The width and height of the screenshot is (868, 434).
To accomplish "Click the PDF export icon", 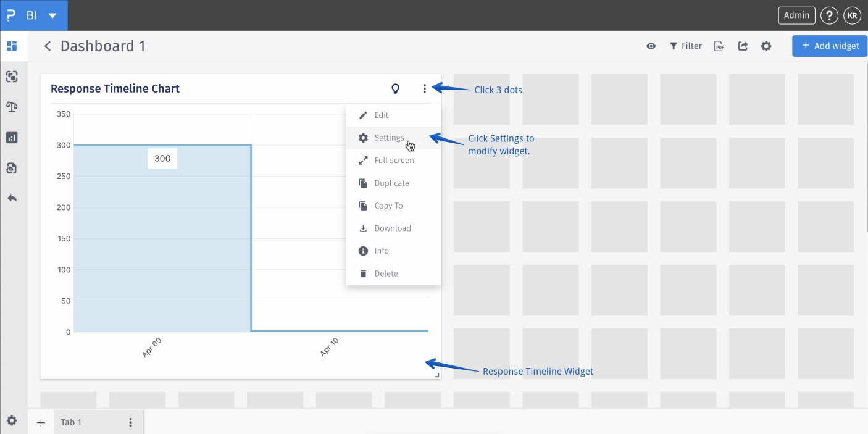I will 719,46.
